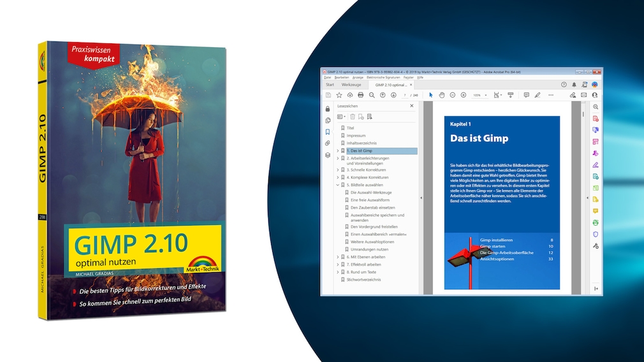Add a comment with the speech bubble tool
Viewport: 644px width, 362px height.
click(x=526, y=95)
